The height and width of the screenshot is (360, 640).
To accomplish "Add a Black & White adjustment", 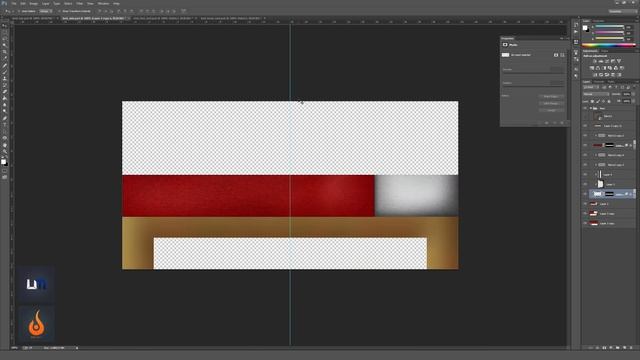I will pyautogui.click(x=604, y=68).
